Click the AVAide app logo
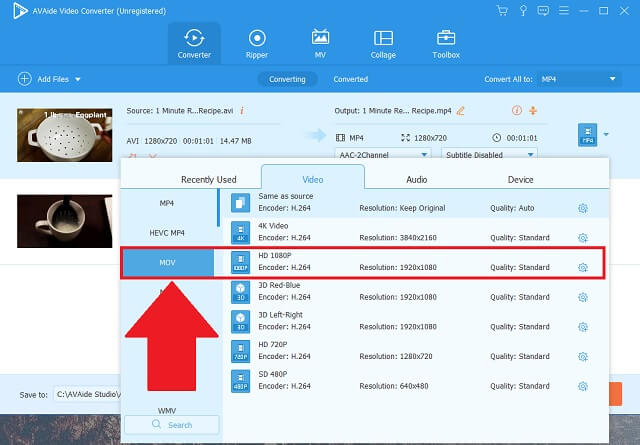 20,11
